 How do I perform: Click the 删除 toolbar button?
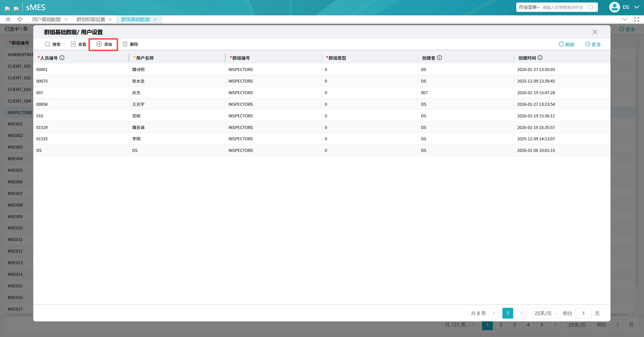click(130, 44)
